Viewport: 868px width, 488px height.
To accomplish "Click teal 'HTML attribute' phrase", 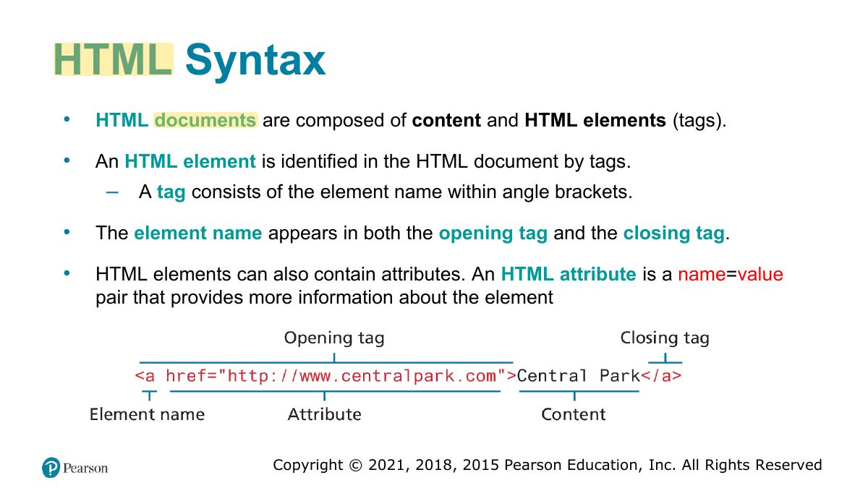I will pyautogui.click(x=569, y=275).
